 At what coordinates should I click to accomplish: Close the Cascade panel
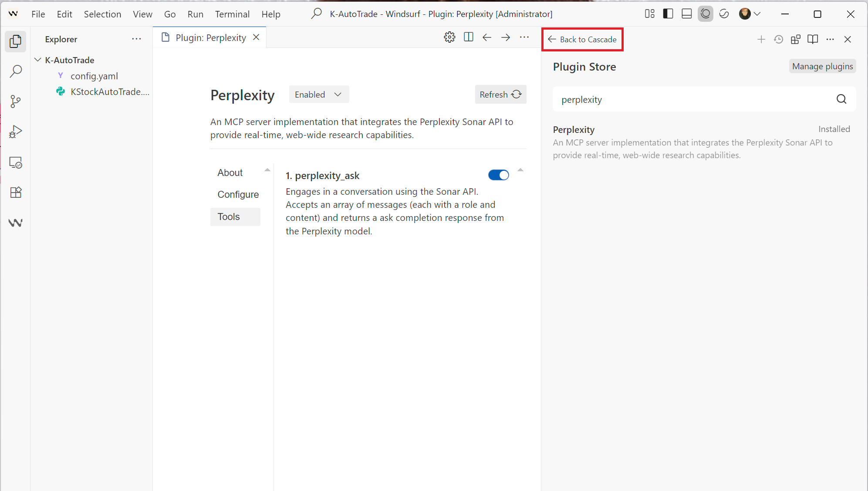pos(848,39)
